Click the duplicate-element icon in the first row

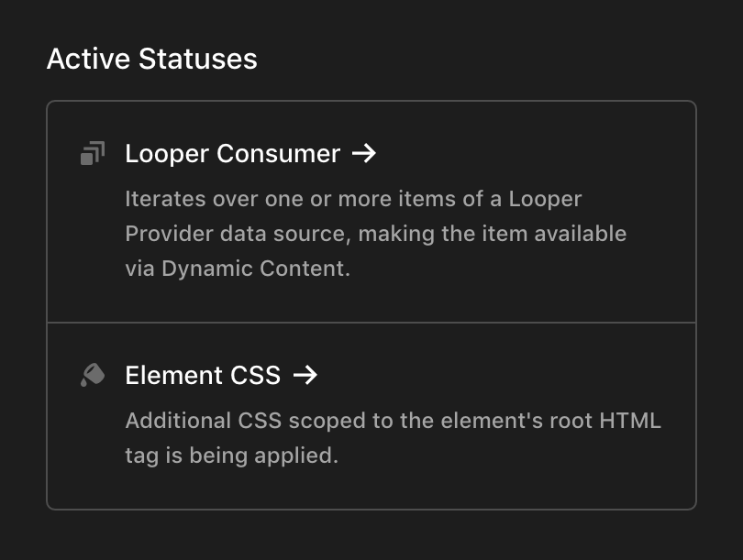pyautogui.click(x=92, y=153)
